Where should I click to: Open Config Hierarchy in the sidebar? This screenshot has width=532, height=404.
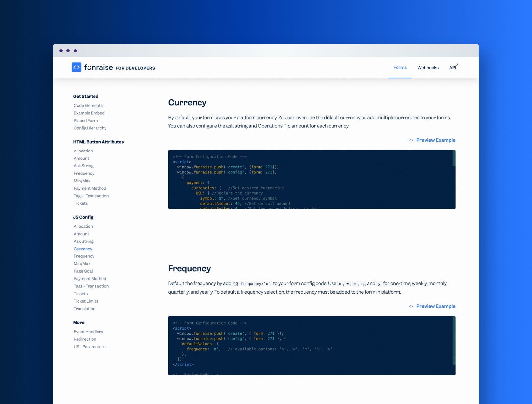[x=90, y=128]
